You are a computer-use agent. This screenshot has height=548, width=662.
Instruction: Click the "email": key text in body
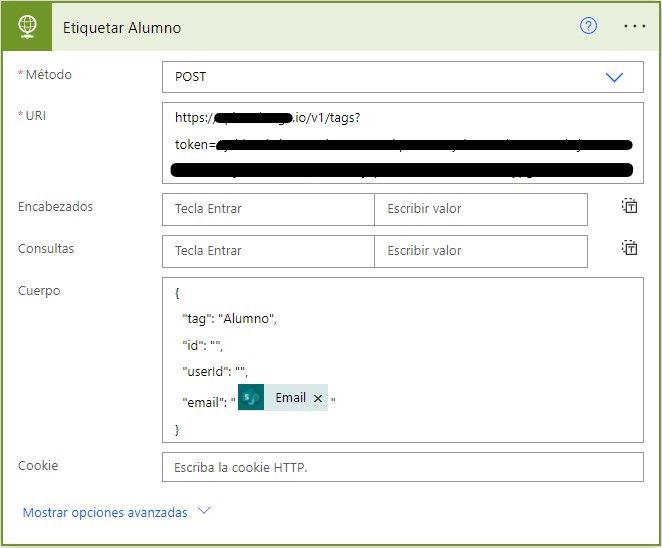205,402
